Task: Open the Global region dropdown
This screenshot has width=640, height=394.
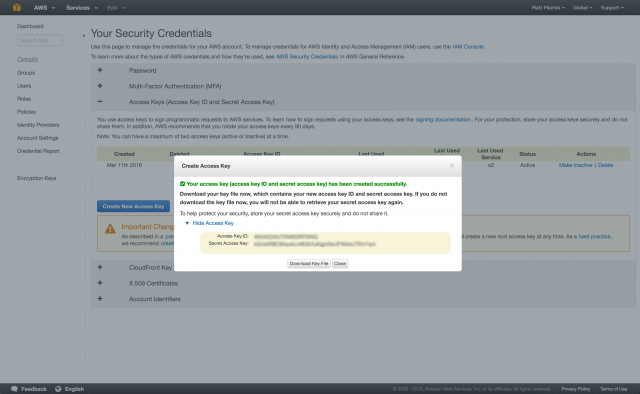Action: pos(582,8)
